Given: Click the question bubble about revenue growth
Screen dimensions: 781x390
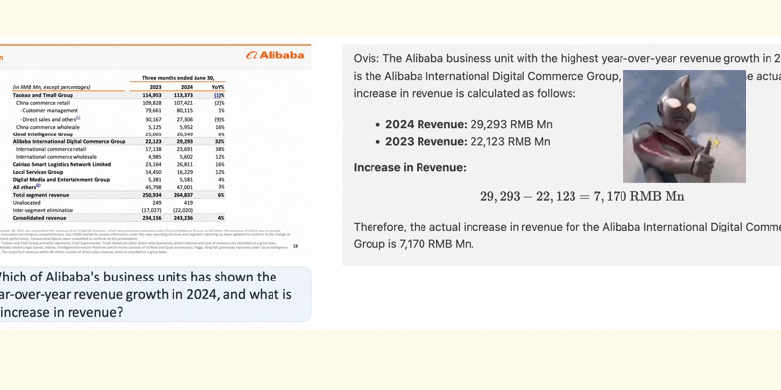Looking at the screenshot, I should (155, 294).
